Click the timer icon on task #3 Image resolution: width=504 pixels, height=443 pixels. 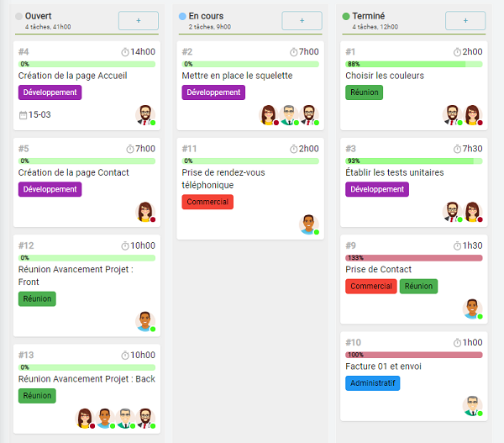pyautogui.click(x=457, y=149)
